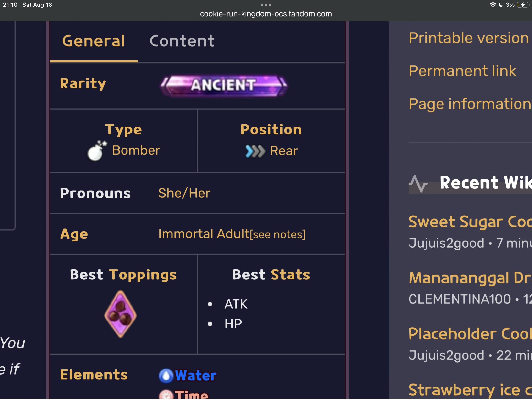Viewport: 532px width, 399px height.
Task: Tap the cookie-run-kingdom-ocs.fandom.com address bar
Action: (266, 14)
